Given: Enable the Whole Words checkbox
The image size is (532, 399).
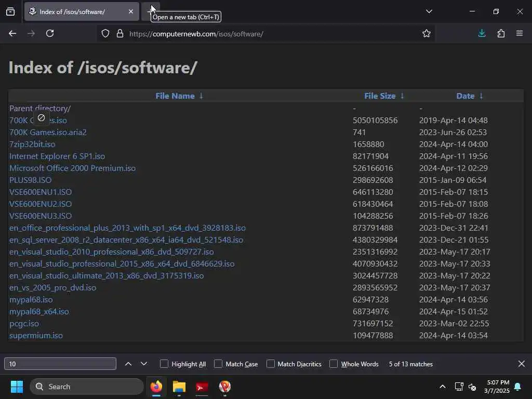Looking at the screenshot, I should click(x=334, y=364).
